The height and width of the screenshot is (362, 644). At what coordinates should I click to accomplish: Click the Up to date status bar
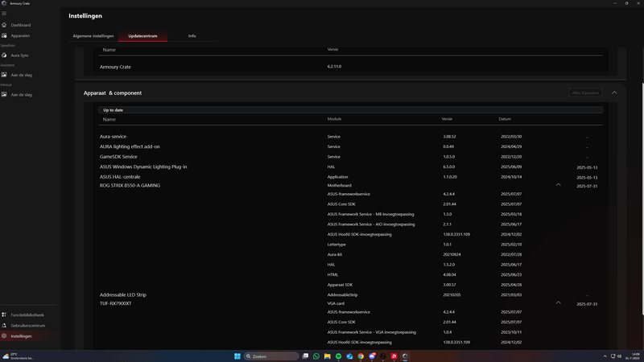(350, 110)
